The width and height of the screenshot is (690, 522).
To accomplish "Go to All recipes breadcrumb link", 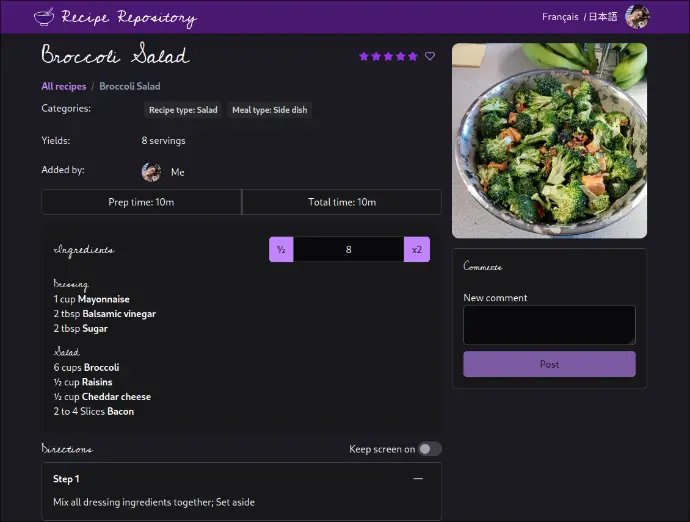I will click(x=64, y=87).
